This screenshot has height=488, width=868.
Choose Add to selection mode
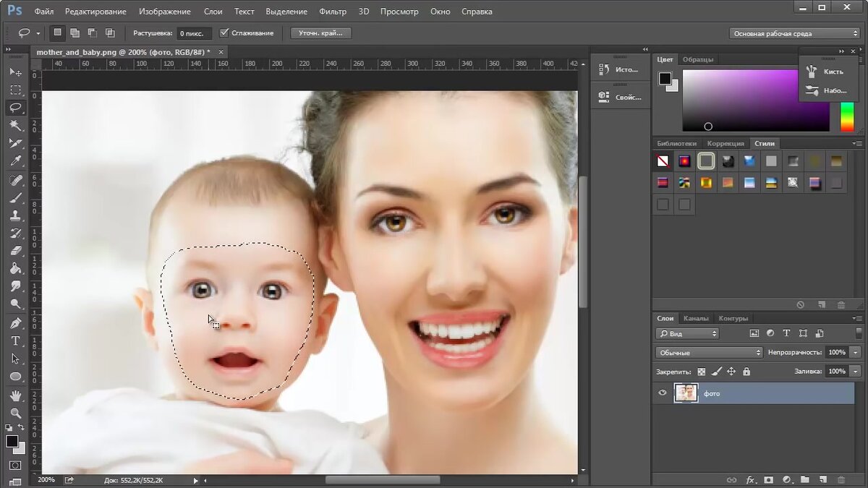point(75,33)
